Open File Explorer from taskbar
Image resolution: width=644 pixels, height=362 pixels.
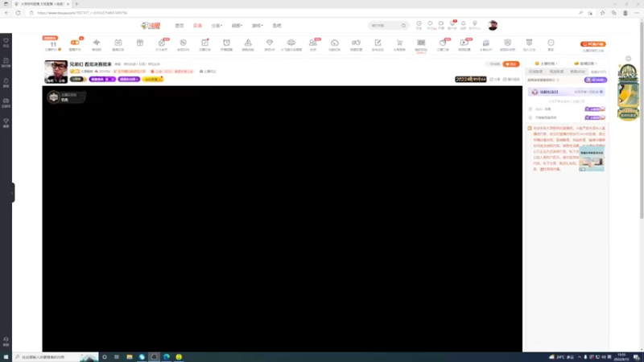130,357
